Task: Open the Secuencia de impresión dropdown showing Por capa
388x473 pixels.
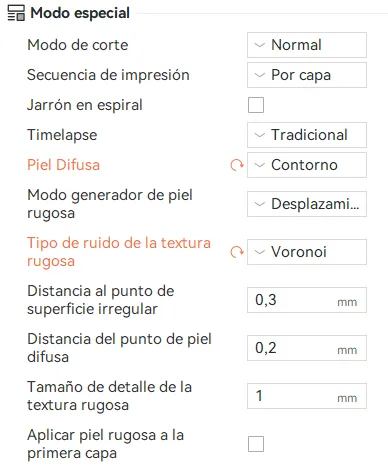Action: [307, 75]
